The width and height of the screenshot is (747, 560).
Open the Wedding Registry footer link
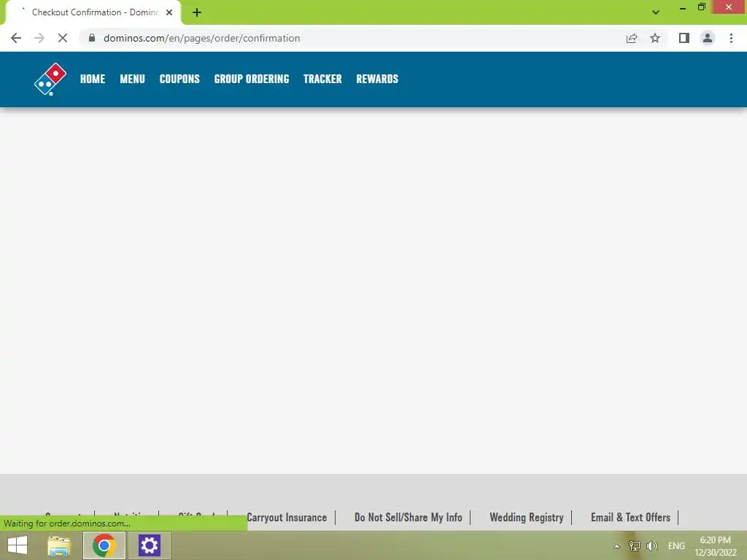tap(527, 517)
